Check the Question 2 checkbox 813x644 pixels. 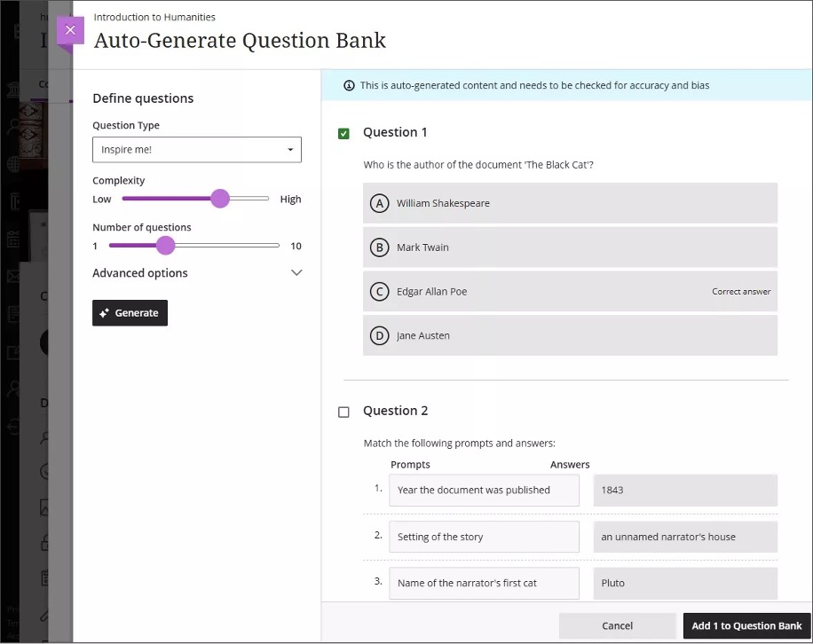click(x=343, y=411)
